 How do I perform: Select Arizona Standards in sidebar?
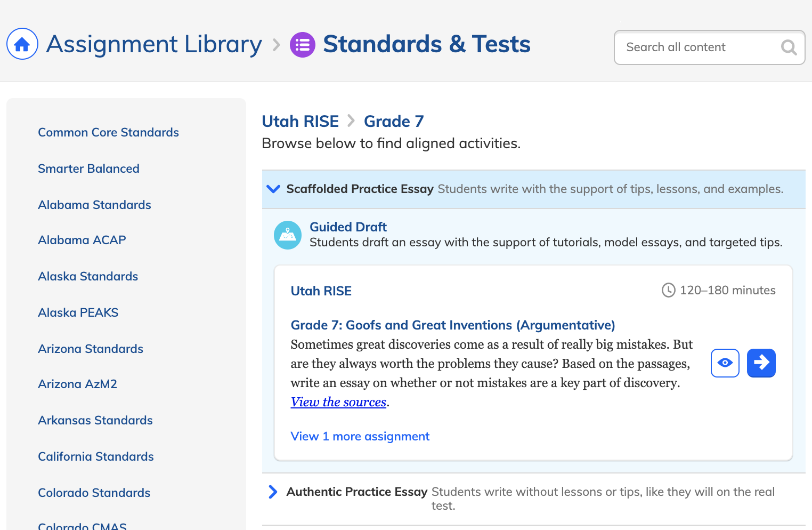point(91,349)
